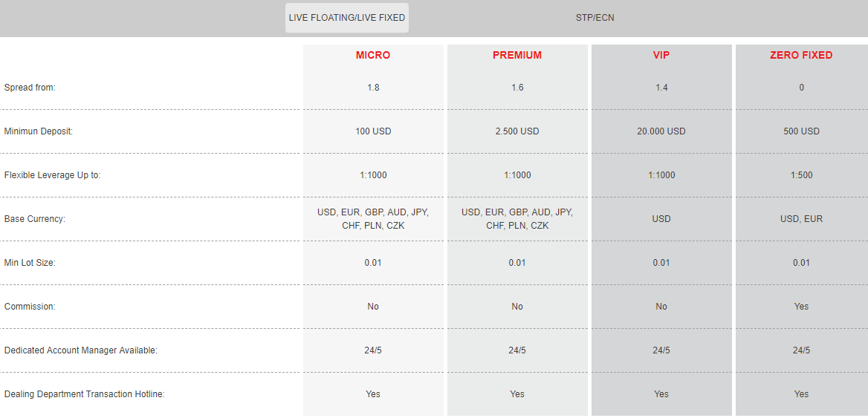Click the ZERO FIXED account header
The image size is (868, 418).
click(x=801, y=55)
